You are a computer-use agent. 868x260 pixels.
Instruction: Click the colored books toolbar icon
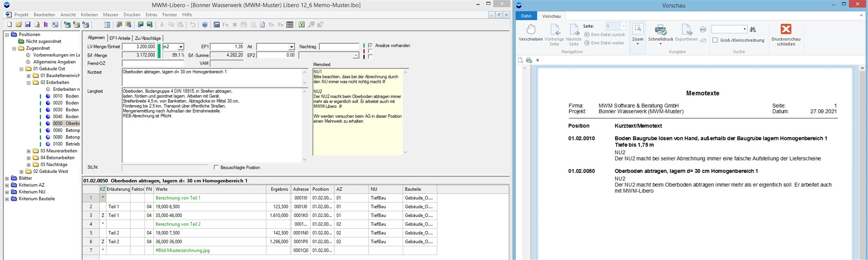[x=46, y=25]
